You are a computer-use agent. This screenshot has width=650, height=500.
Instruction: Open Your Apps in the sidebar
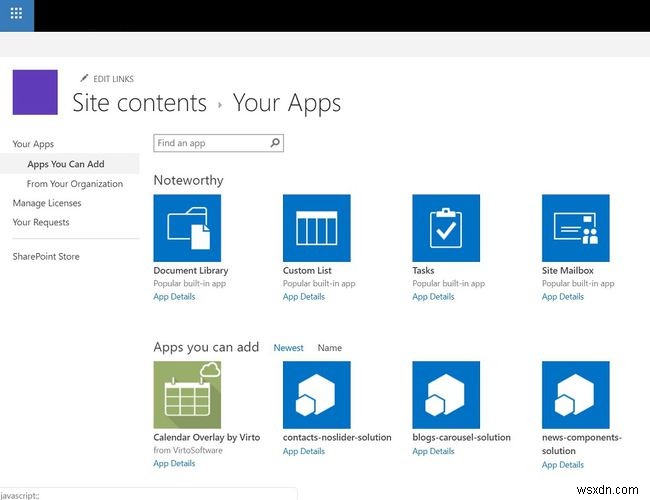click(33, 144)
